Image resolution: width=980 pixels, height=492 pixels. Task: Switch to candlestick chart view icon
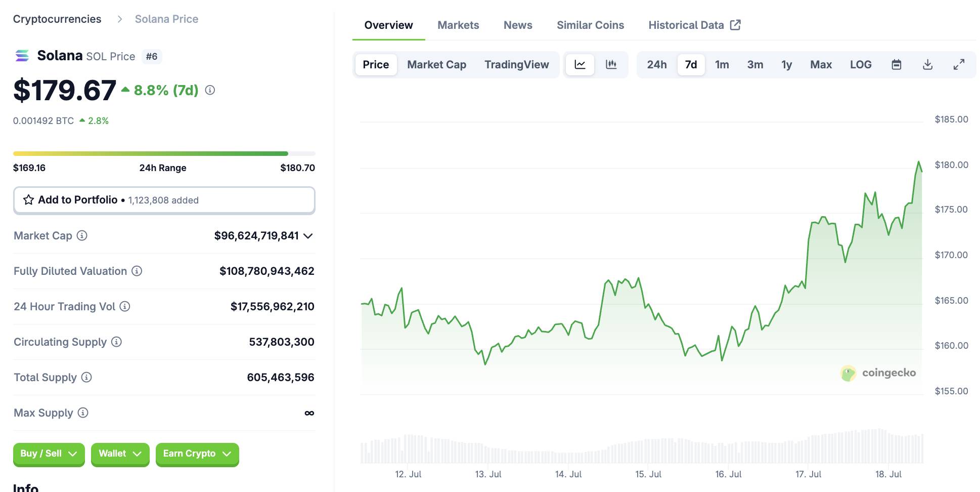611,64
